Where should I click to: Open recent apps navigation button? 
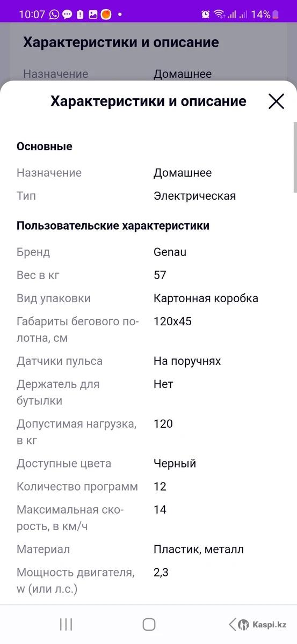click(x=66, y=624)
